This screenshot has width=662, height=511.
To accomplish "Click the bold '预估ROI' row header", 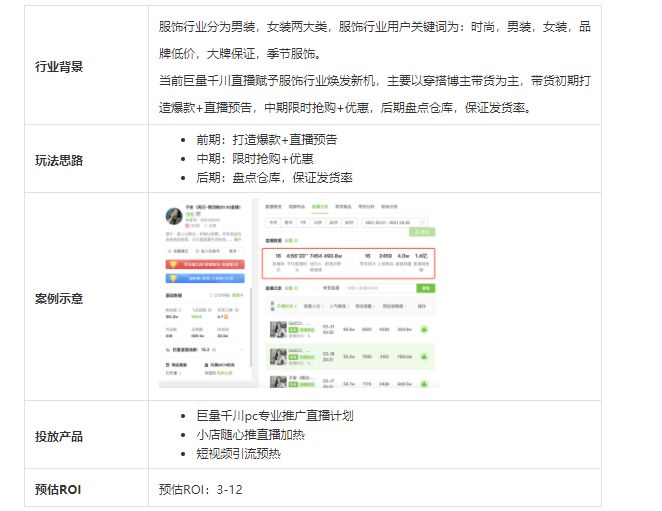I will click(x=58, y=489).
